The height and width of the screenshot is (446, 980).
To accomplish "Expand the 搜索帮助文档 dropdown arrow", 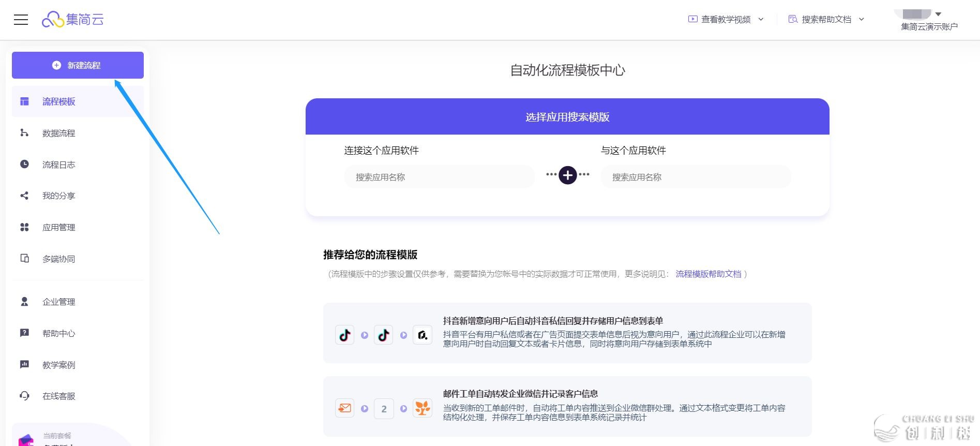I will coord(862,19).
